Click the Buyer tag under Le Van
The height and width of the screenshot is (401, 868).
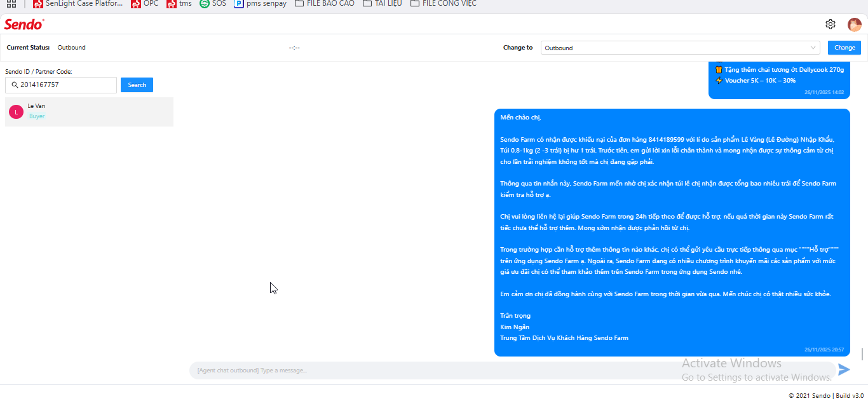click(37, 116)
